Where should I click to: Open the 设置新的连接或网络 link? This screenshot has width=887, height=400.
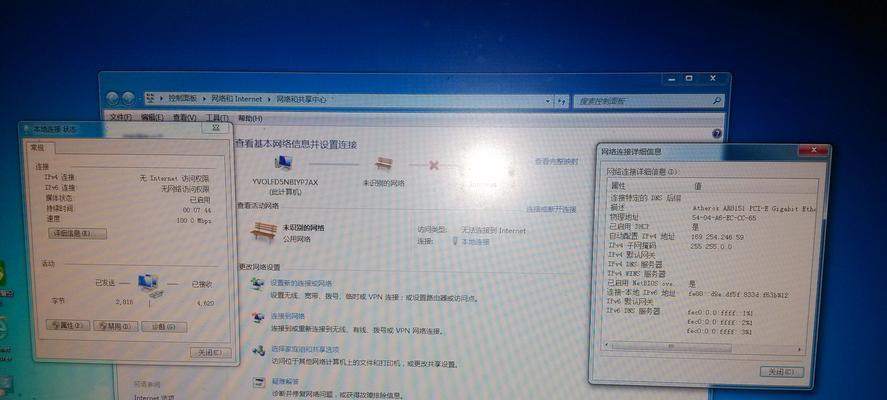301,283
